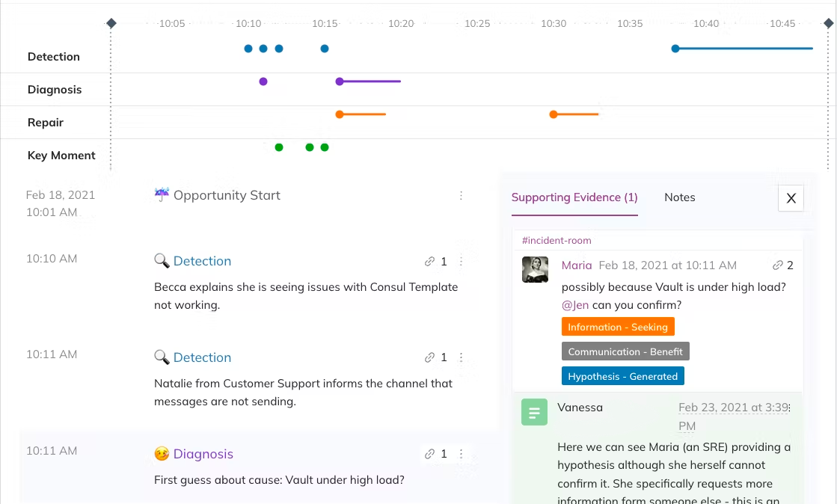Click the Communication - Benefit tag
This screenshot has width=837, height=504.
tap(625, 351)
